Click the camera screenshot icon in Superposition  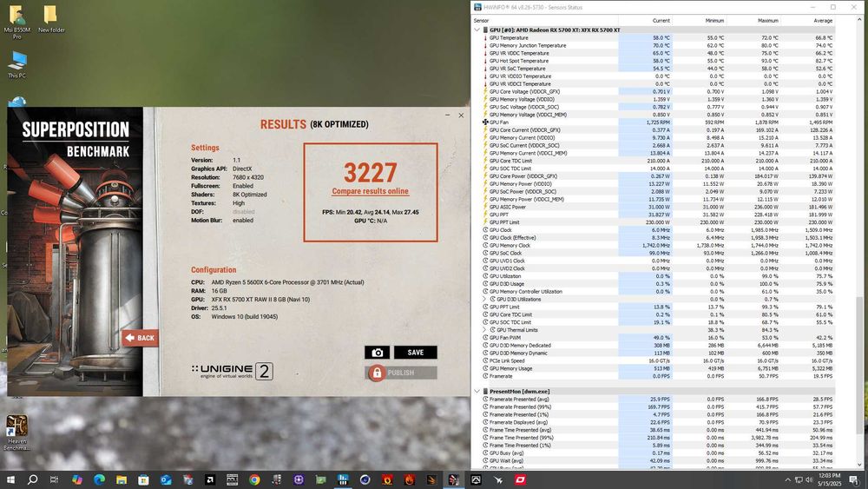(377, 353)
